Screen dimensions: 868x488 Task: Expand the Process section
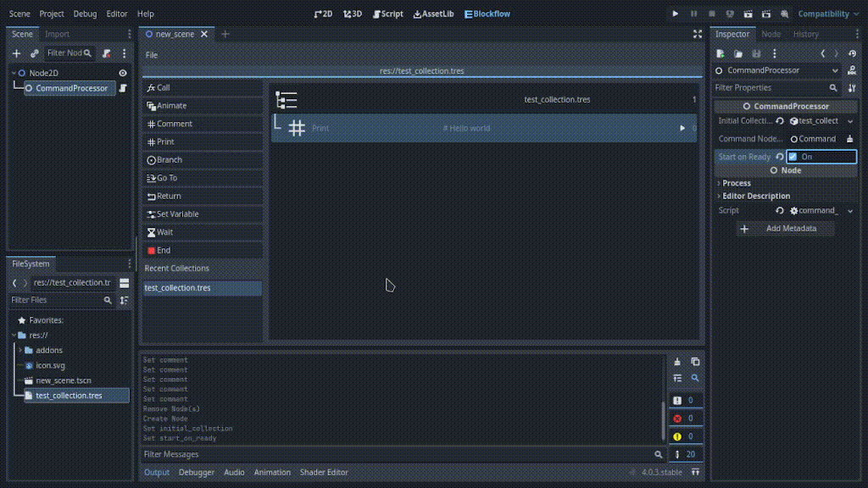[736, 183]
